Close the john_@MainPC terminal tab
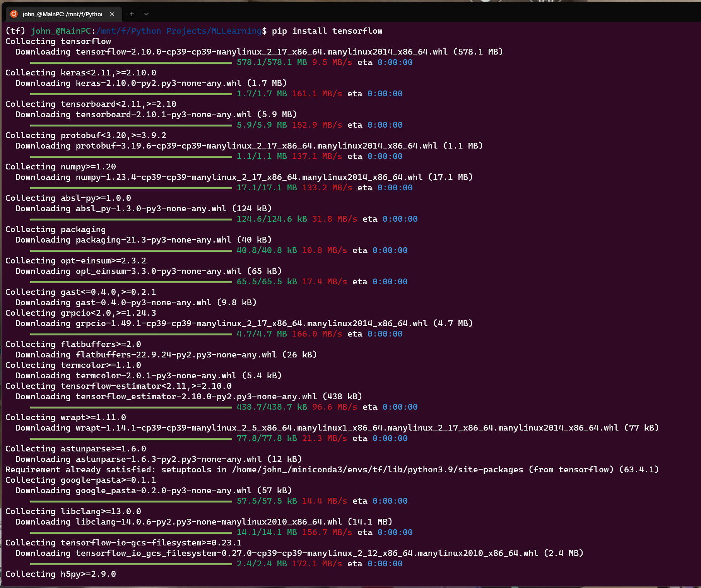 click(112, 14)
